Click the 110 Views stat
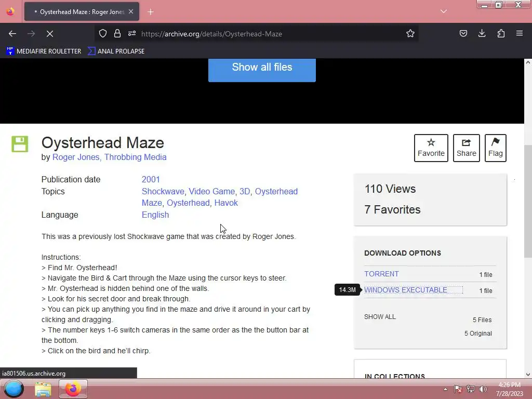 pos(390,189)
